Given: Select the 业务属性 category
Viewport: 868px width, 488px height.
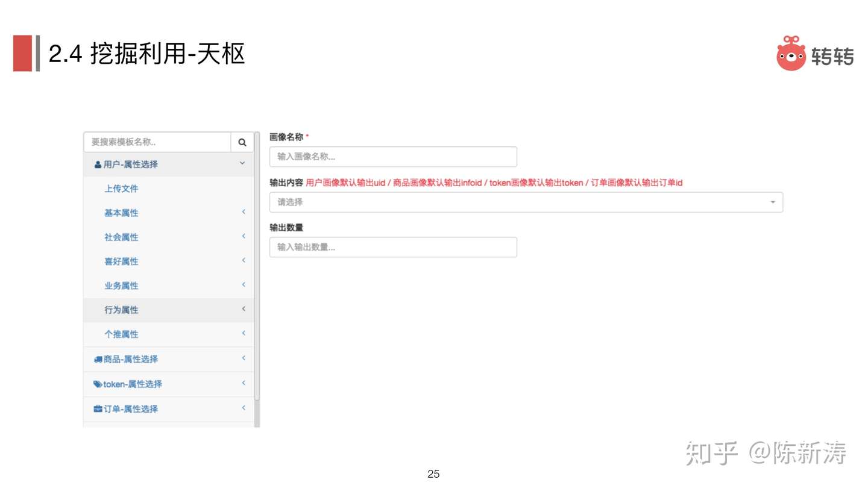Looking at the screenshot, I should pyautogui.click(x=121, y=285).
